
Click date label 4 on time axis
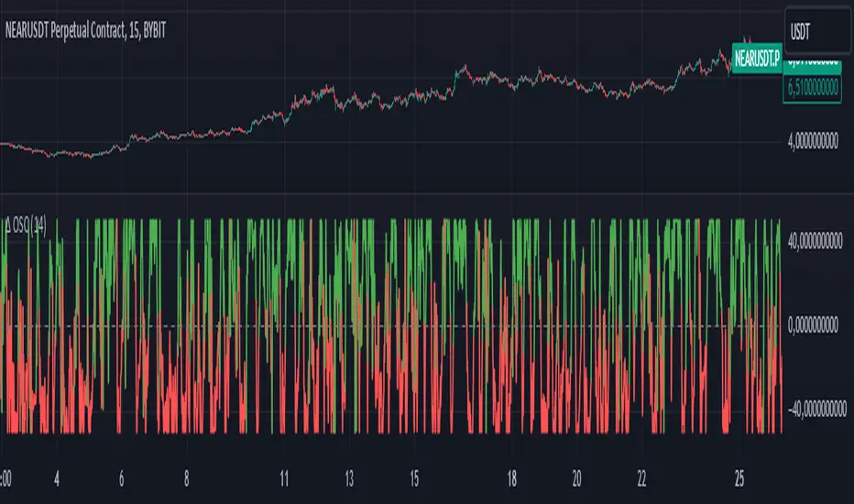(57, 477)
